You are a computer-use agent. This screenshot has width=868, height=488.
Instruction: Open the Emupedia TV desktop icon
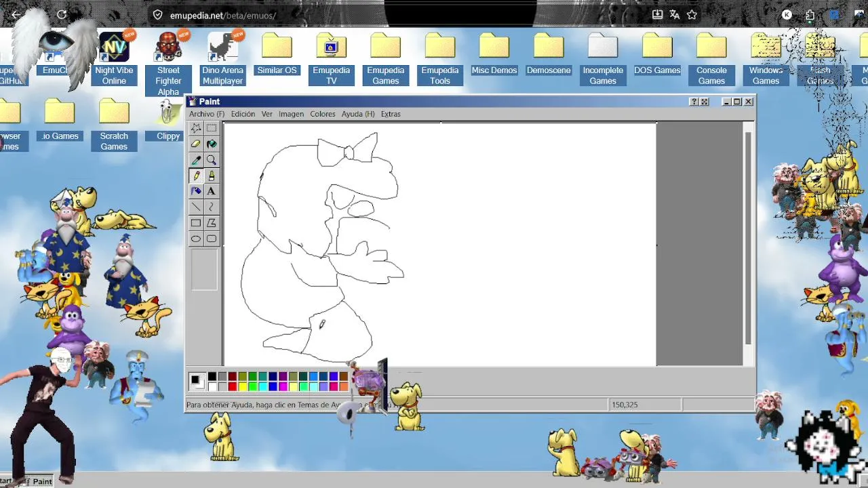(331, 59)
